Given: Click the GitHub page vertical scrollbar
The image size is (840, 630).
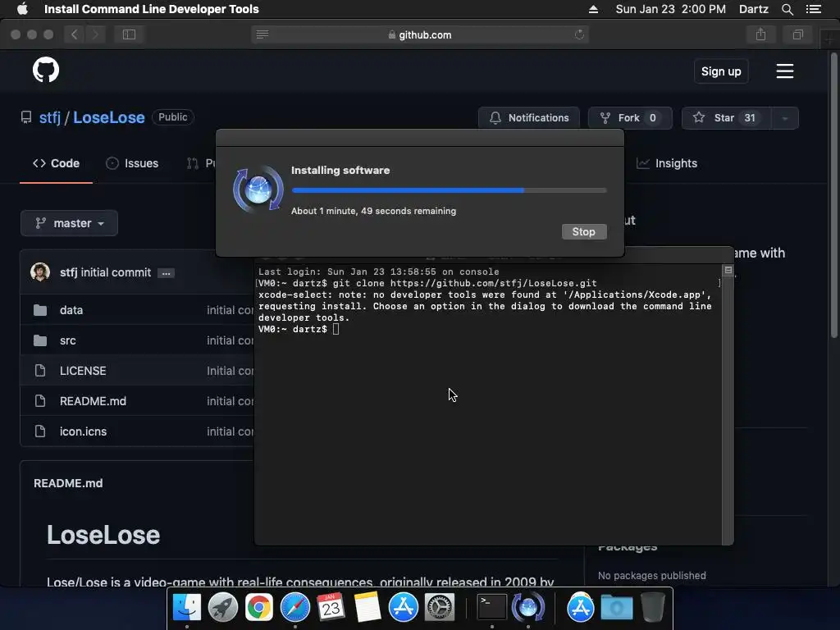Looking at the screenshot, I should tap(834, 195).
